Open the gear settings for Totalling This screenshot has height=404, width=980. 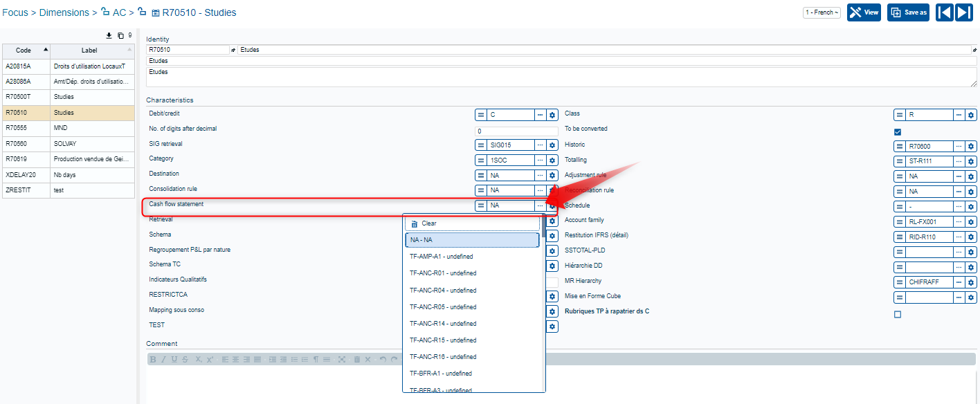click(x=971, y=161)
